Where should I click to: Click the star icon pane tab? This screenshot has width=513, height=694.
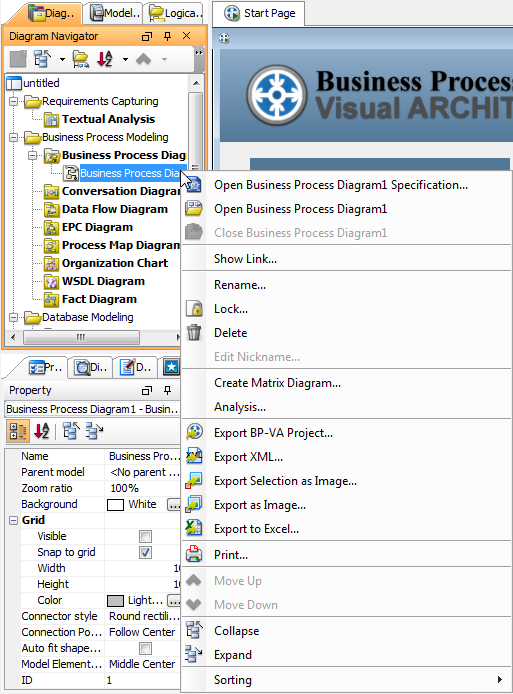(x=171, y=367)
